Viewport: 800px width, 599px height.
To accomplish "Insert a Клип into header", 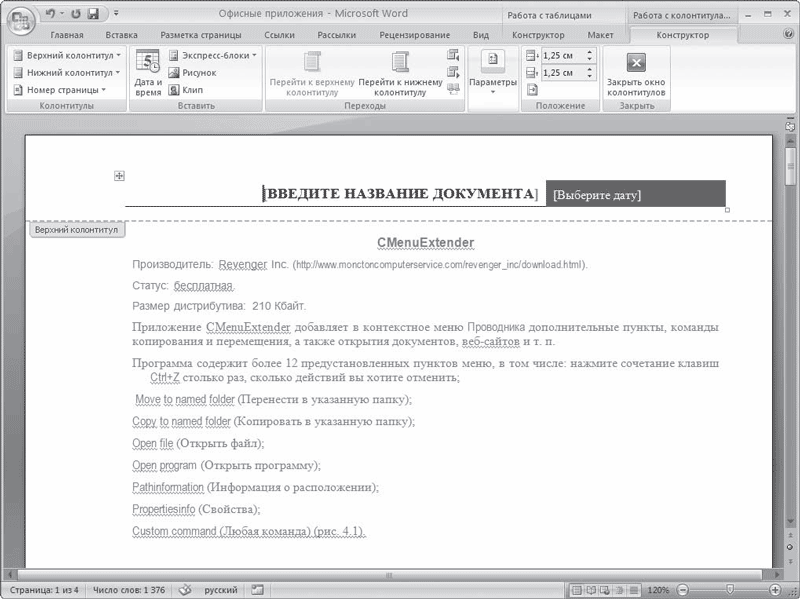I will point(186,90).
